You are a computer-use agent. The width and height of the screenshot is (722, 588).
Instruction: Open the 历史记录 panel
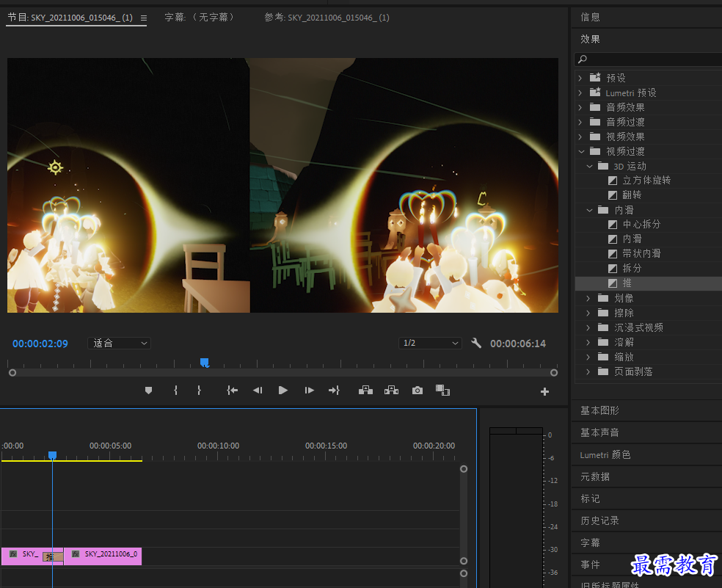(x=599, y=520)
